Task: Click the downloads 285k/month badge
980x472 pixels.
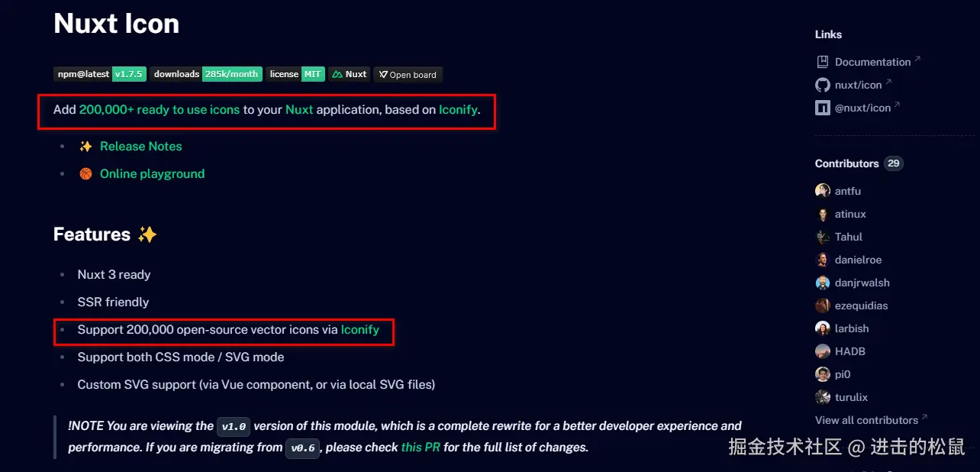Action: point(206,74)
